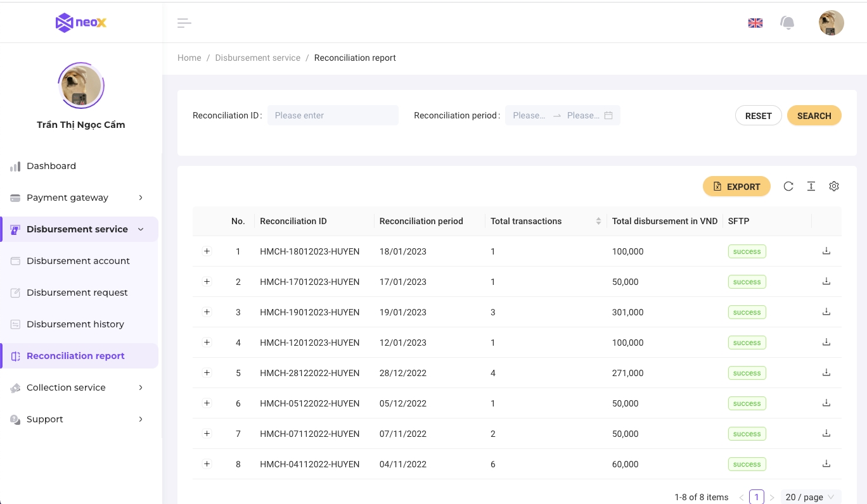Click the EXPORT button
The image size is (867, 504).
[x=736, y=187]
